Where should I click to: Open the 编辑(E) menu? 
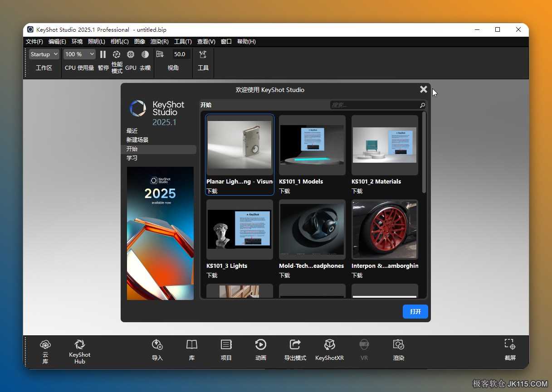(57, 41)
